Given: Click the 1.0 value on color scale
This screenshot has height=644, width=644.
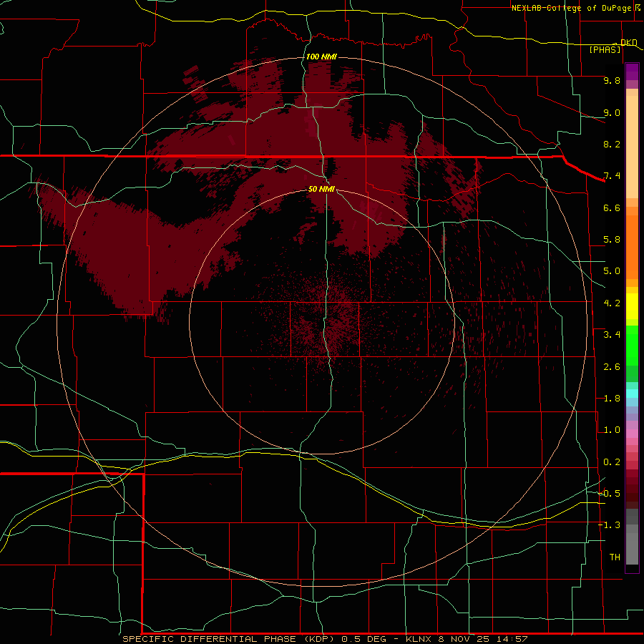Looking at the screenshot, I should pos(612,430).
